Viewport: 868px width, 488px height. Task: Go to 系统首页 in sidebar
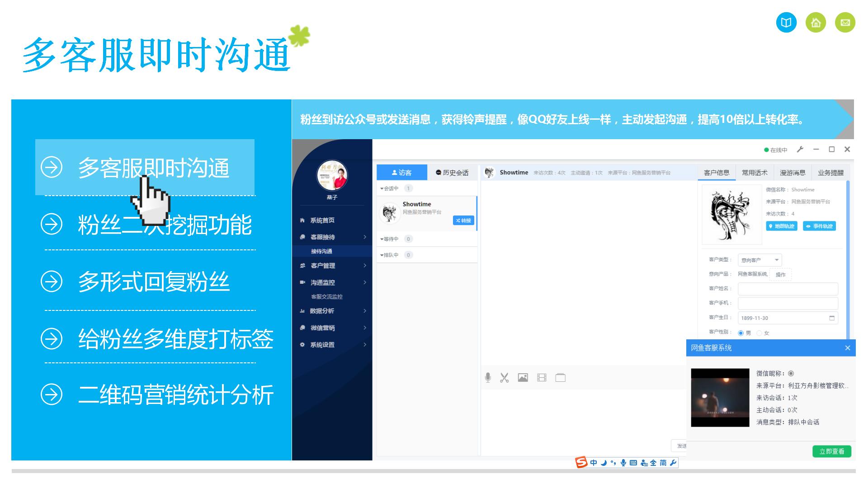(x=322, y=220)
